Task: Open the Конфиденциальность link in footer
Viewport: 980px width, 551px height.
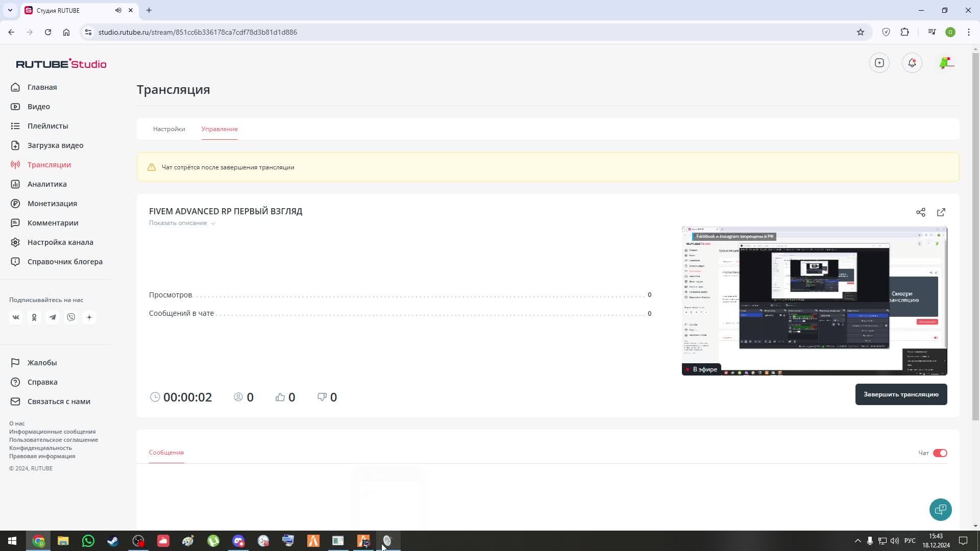Action: (40, 447)
